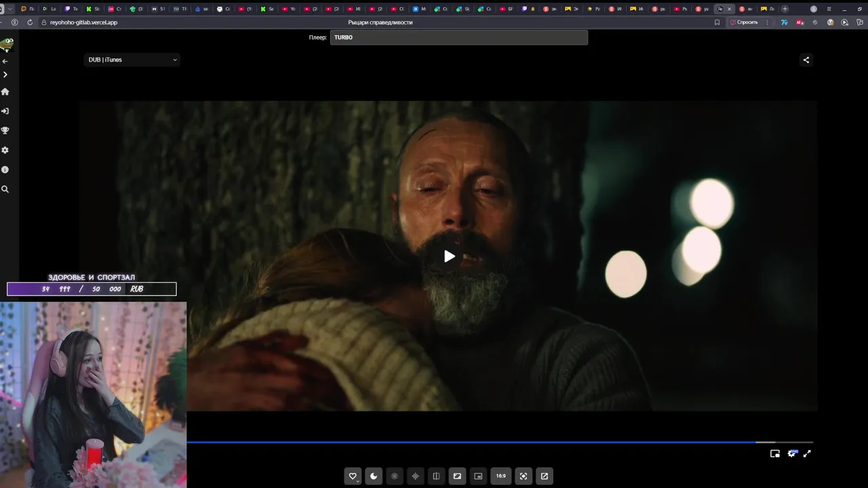Toggle the blur grid effect button
The height and width of the screenshot is (488, 868).
(x=395, y=476)
